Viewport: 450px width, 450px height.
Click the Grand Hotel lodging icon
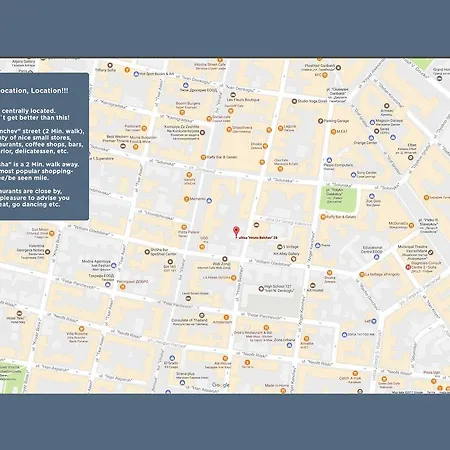[x=439, y=78]
